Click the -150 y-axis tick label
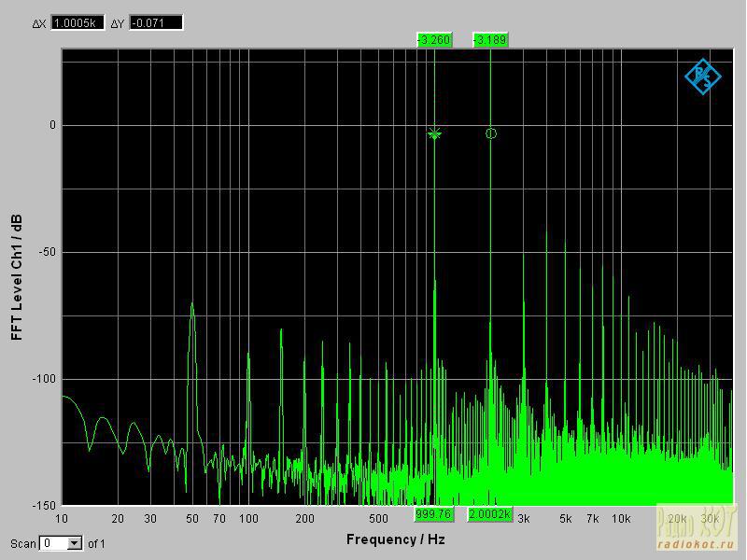Screen dimensions: 747x560 pos(44,506)
